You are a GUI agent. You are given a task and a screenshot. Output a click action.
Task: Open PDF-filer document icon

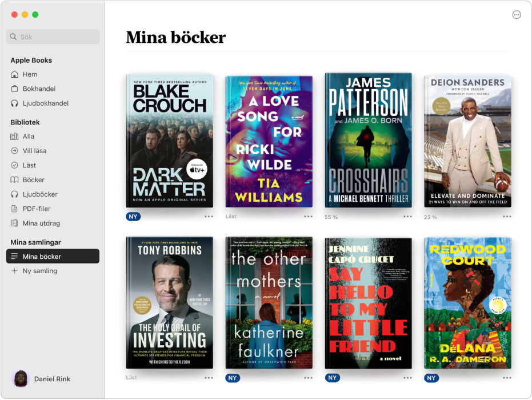pos(14,209)
